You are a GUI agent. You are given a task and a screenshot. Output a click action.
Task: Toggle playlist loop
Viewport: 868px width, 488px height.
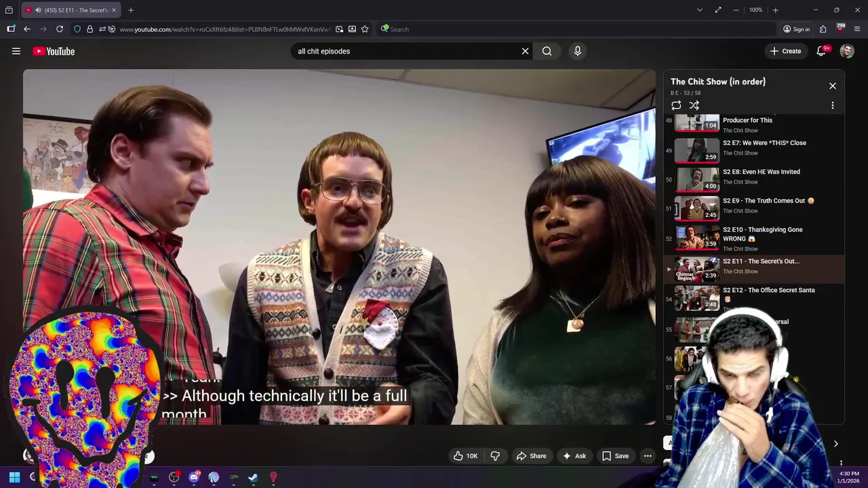click(x=676, y=105)
